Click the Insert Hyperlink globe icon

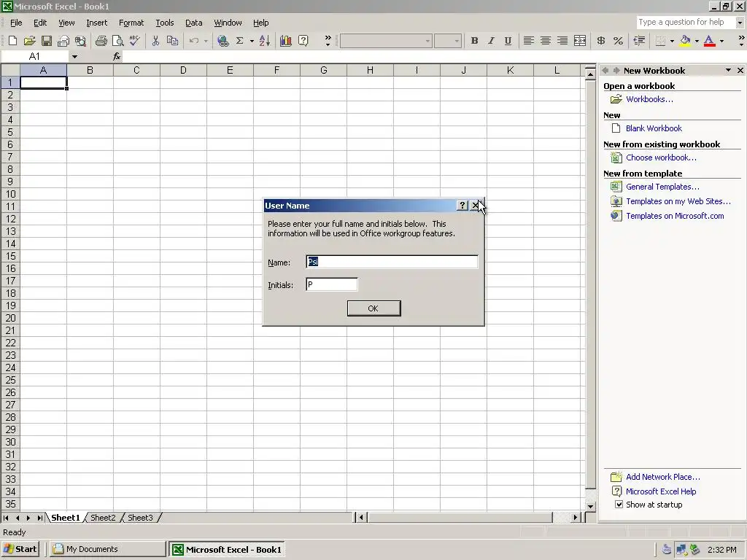222,41
